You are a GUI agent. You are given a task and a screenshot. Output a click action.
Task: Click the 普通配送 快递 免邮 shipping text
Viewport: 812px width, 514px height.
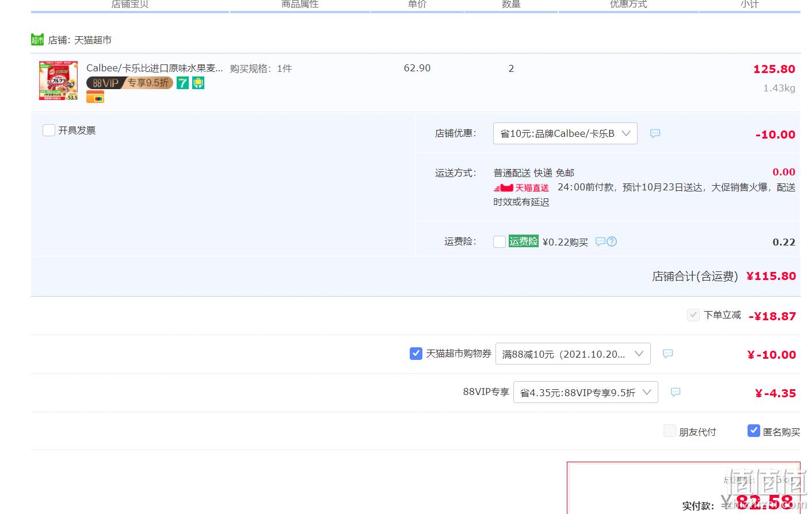[x=533, y=172]
